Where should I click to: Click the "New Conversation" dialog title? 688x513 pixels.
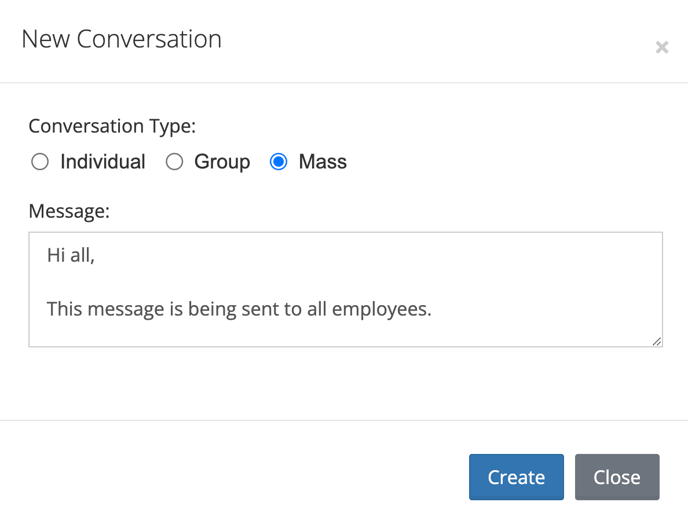click(122, 39)
